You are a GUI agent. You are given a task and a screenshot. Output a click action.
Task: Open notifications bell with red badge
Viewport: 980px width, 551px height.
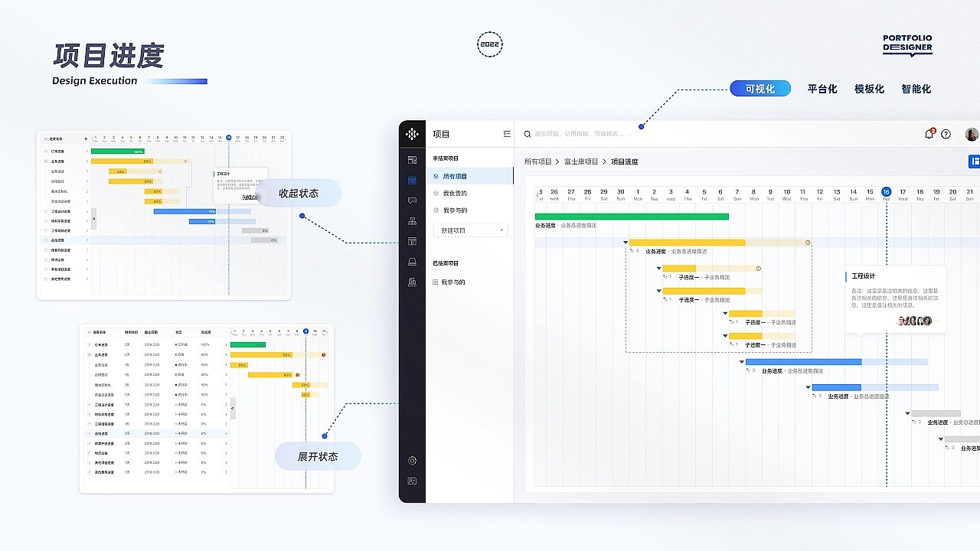coord(929,133)
